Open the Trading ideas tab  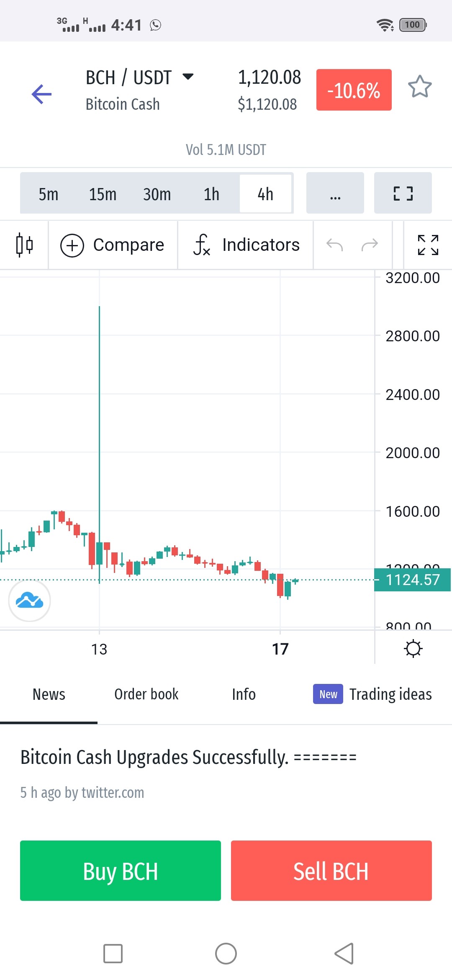click(x=372, y=694)
